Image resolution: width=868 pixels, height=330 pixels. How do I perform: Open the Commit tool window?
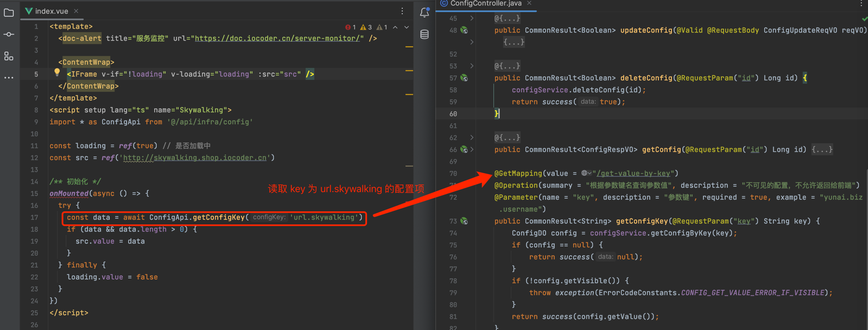tap(9, 34)
